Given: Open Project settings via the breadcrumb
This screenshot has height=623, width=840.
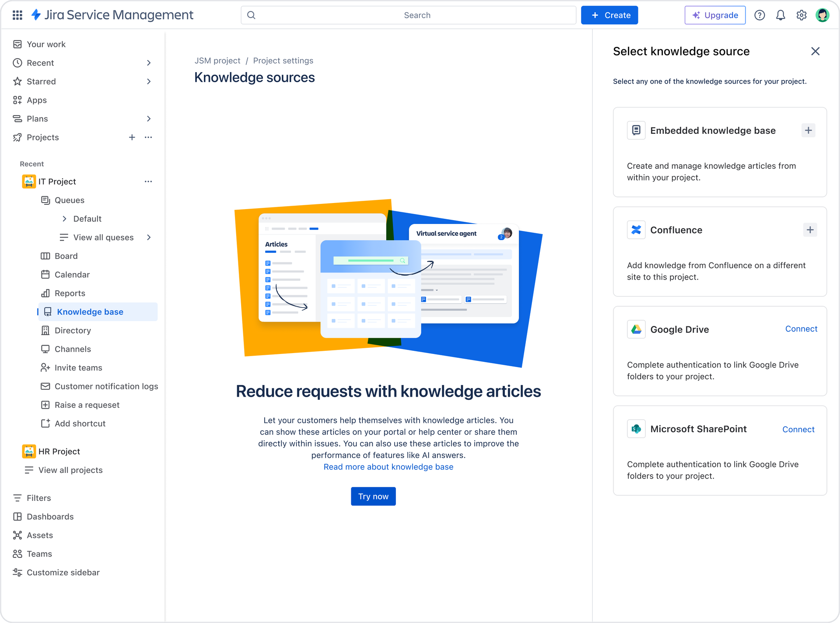Looking at the screenshot, I should [x=283, y=60].
